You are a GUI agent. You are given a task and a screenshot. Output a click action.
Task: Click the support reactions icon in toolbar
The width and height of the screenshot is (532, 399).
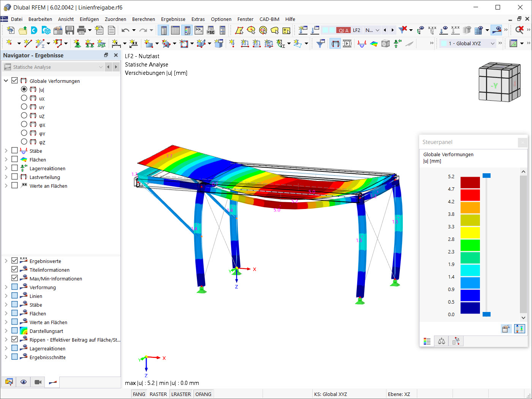pos(397,43)
